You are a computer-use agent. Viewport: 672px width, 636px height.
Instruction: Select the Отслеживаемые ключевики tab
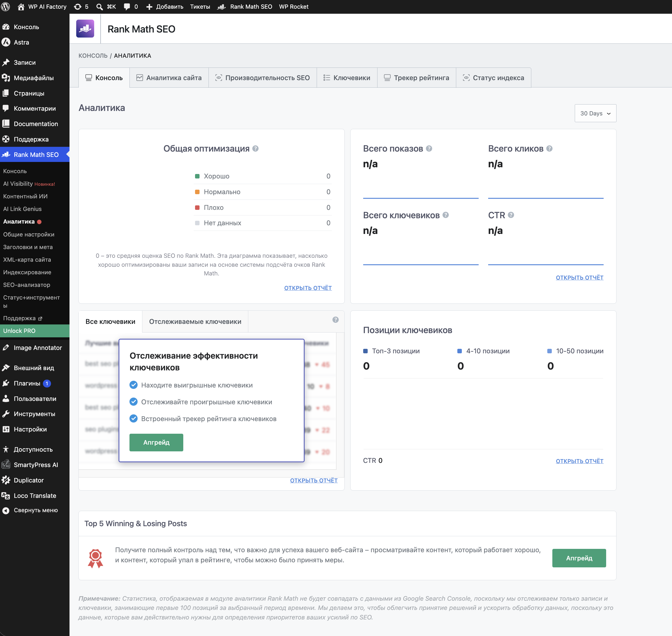(195, 321)
